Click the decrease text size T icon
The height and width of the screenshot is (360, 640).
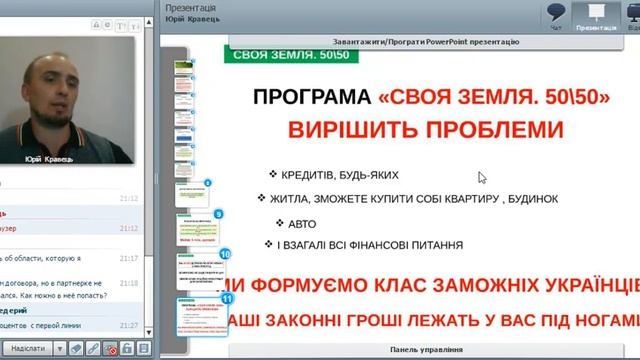(x=136, y=27)
